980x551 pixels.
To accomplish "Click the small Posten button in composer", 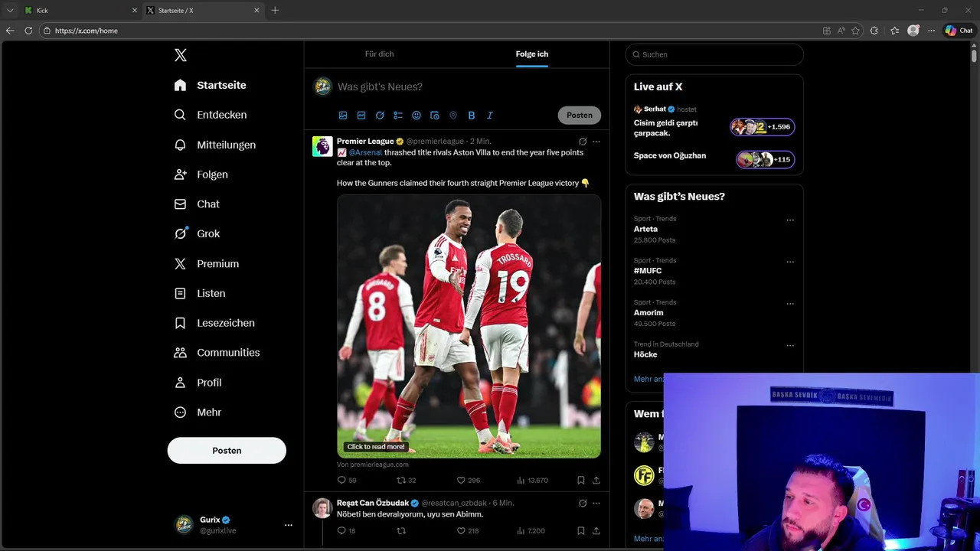I will [580, 115].
